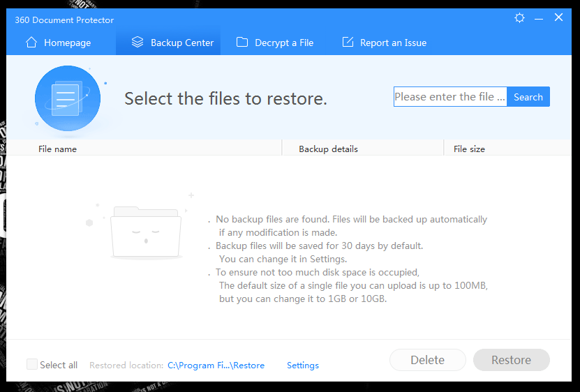
Task: Open the Decrypt a File tab
Action: (275, 43)
